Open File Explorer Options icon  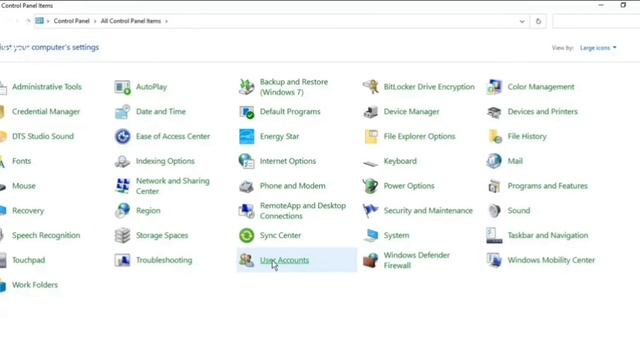coord(371,136)
